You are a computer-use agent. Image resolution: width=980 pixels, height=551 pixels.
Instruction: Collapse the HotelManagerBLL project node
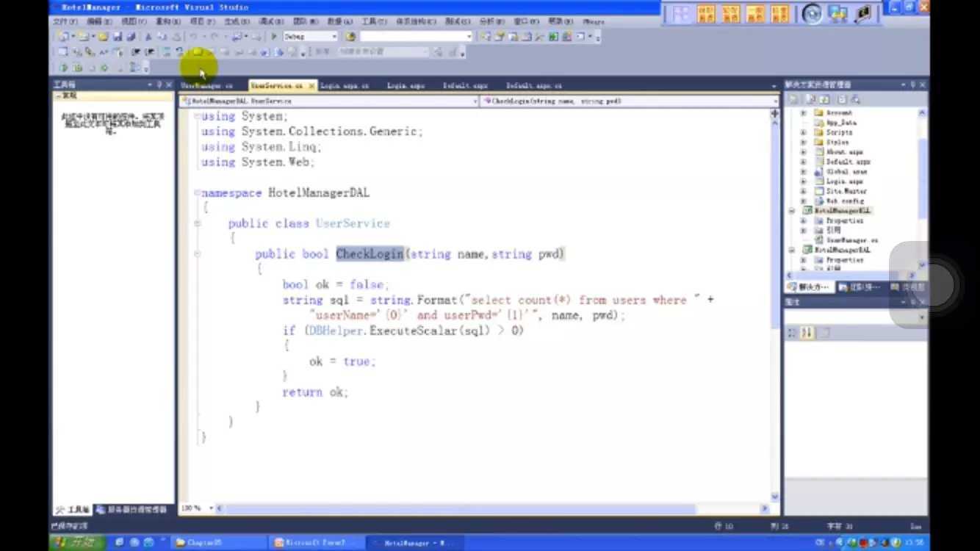(792, 211)
